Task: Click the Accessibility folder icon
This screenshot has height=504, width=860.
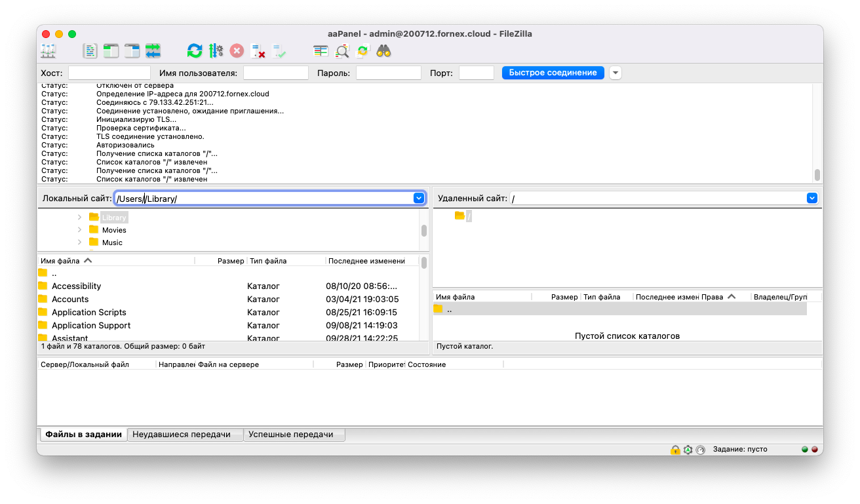Action: coord(43,286)
